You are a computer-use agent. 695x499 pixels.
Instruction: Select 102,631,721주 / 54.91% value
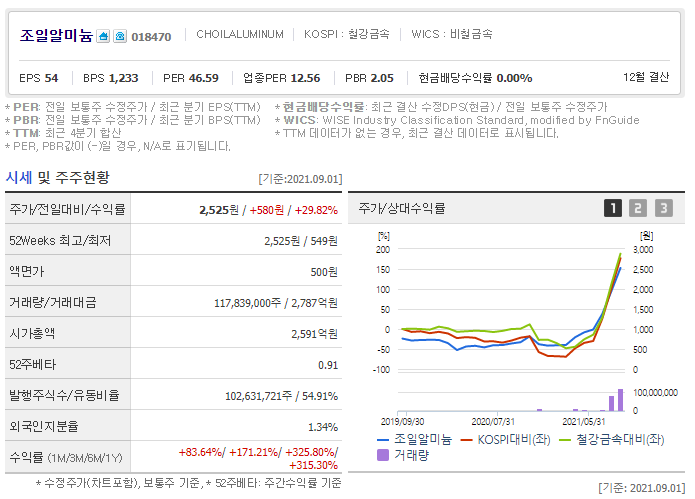[281, 396]
